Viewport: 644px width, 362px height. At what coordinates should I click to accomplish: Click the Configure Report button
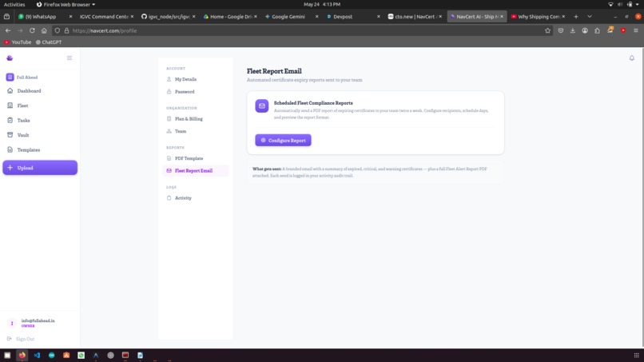point(283,140)
